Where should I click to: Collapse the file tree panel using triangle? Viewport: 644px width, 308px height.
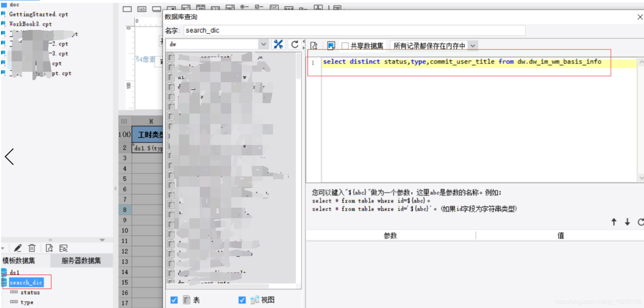point(102,240)
